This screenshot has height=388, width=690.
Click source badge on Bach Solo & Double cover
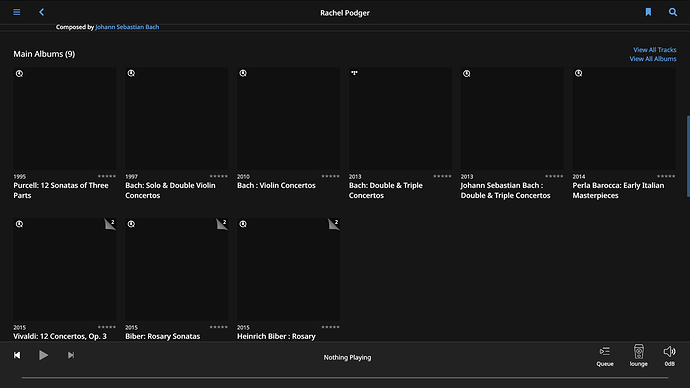(131, 73)
